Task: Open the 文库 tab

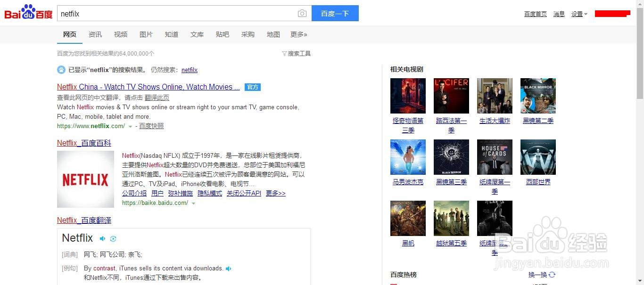Action: tap(197, 34)
